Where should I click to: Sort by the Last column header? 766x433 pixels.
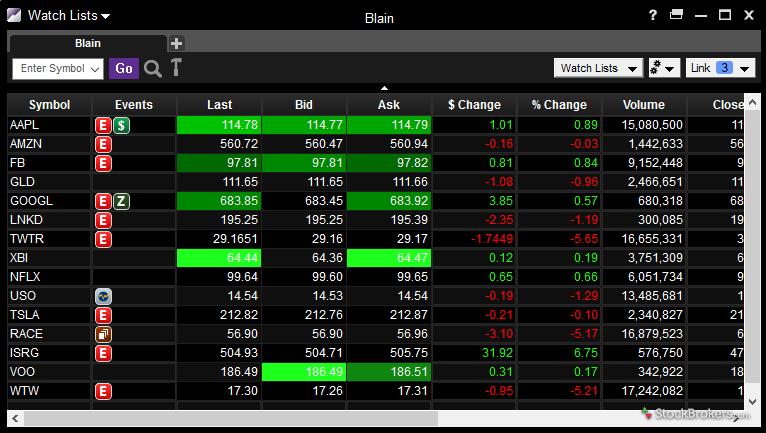point(219,105)
